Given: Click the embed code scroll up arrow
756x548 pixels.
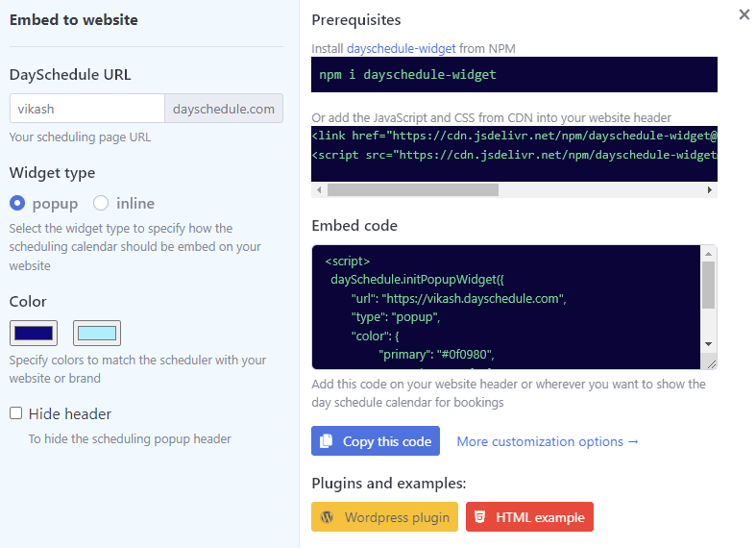Looking at the screenshot, I should [x=708, y=254].
